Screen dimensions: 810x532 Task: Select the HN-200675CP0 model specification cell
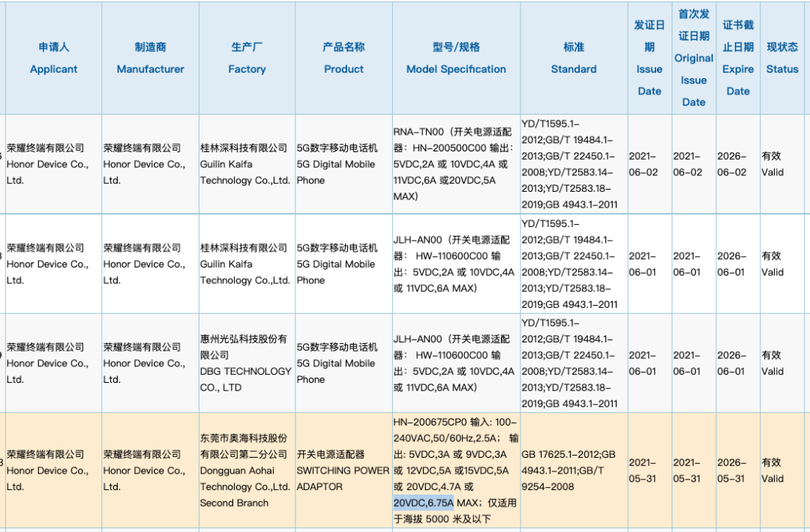tap(456, 471)
